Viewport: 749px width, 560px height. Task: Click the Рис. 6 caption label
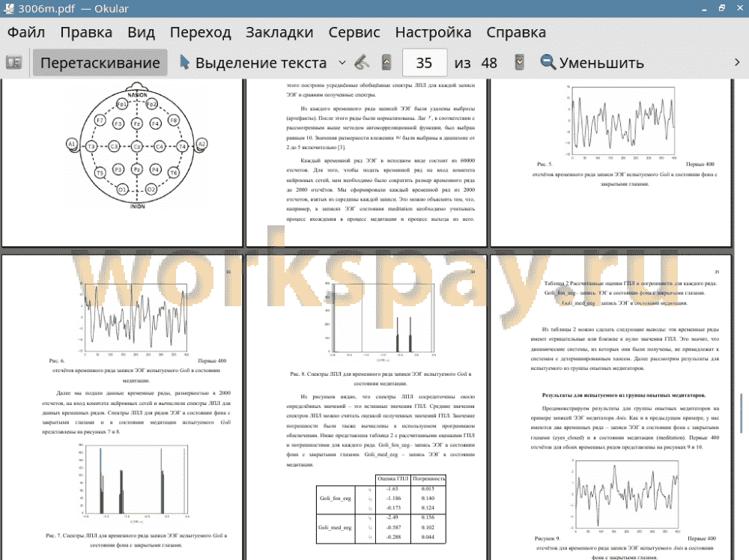[x=56, y=361]
